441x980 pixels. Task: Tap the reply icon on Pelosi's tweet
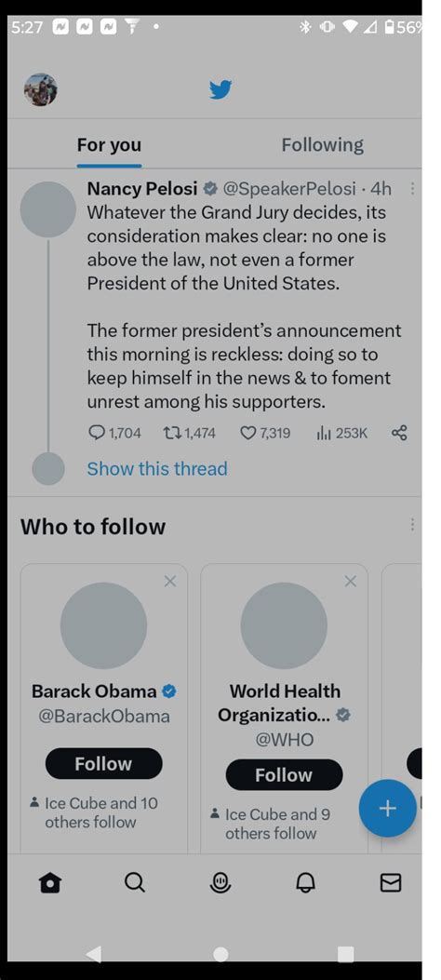[98, 433]
